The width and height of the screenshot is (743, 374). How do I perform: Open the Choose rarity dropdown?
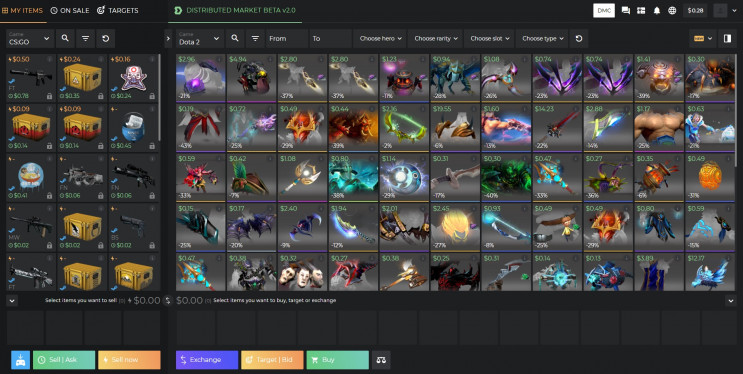(x=435, y=38)
